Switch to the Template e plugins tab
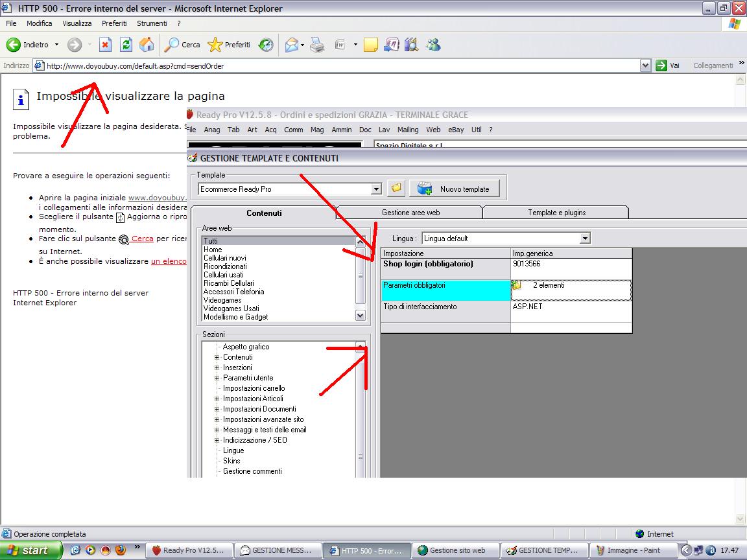747x560 pixels. click(x=556, y=213)
